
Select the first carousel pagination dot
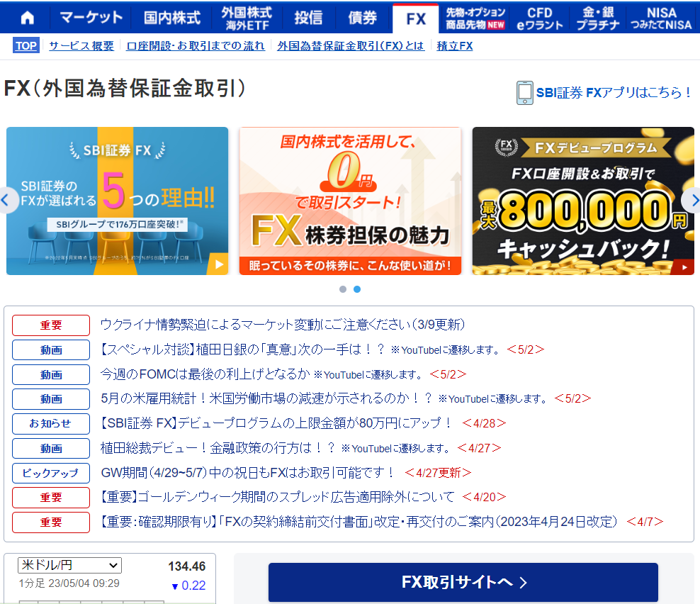click(x=343, y=289)
